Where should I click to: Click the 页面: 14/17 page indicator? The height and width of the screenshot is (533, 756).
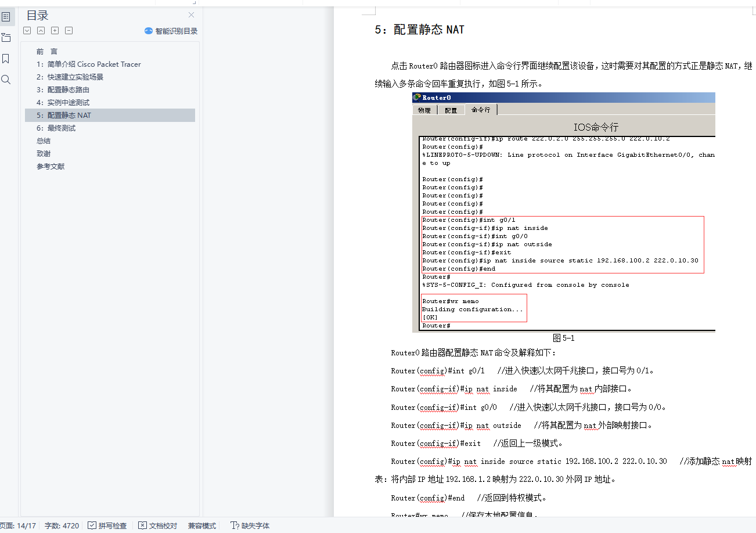pyautogui.click(x=18, y=525)
